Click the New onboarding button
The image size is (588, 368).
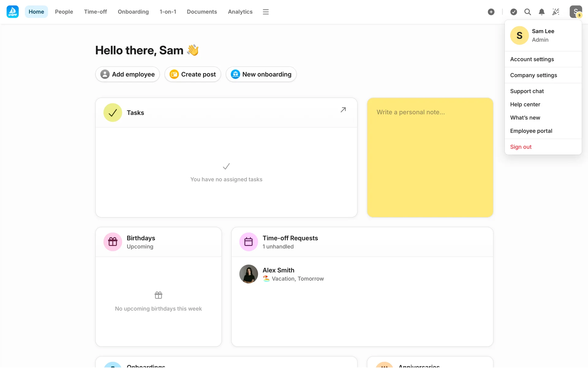[261, 74]
